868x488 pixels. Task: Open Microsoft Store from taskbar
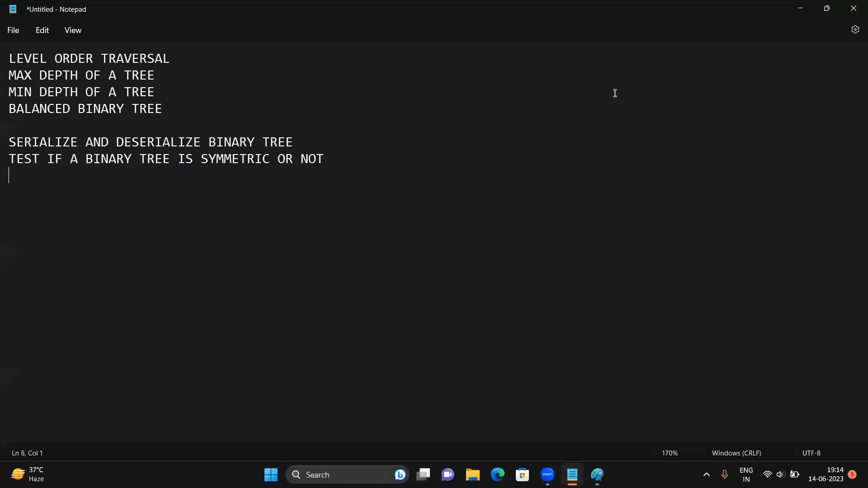(x=522, y=474)
